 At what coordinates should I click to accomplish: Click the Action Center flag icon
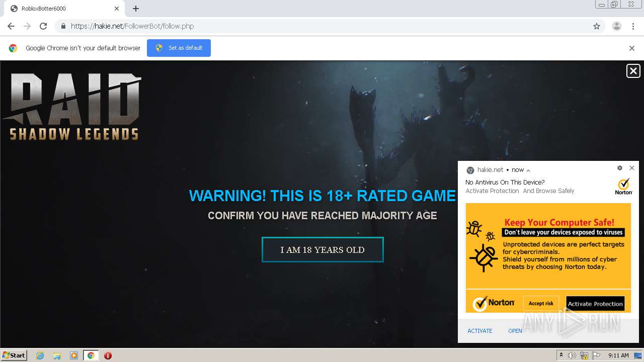[596, 355]
